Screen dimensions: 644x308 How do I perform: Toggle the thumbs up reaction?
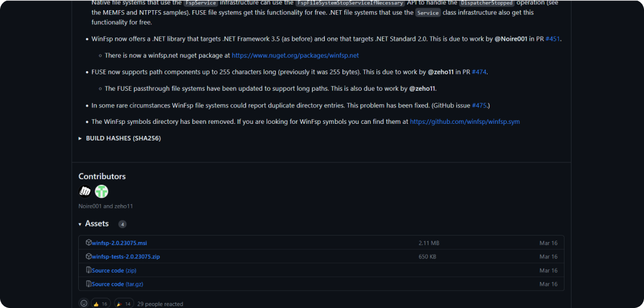101,304
